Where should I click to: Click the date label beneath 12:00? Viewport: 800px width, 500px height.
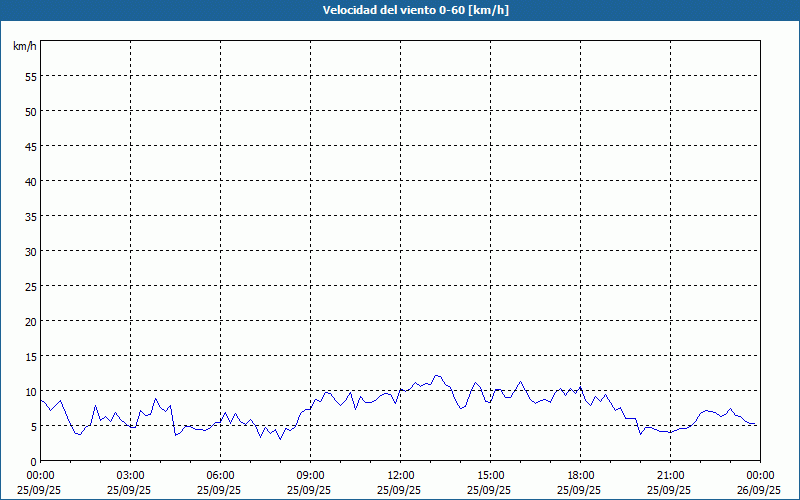tap(400, 490)
